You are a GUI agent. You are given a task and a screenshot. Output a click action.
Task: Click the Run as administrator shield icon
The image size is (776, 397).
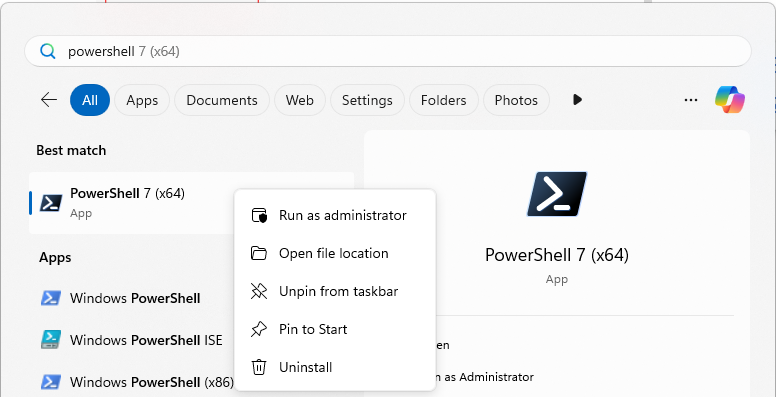coord(259,215)
